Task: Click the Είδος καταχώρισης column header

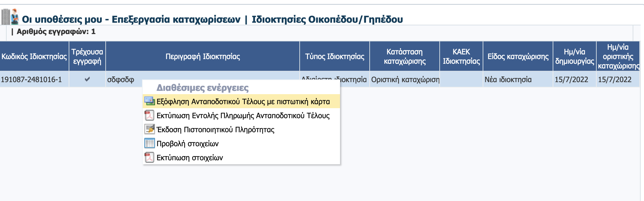Action: click(518, 56)
